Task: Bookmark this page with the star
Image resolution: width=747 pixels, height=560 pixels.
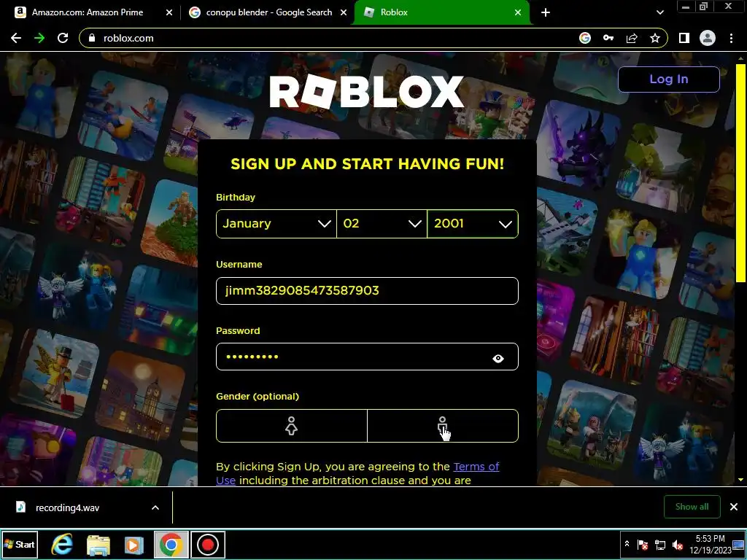Action: (x=655, y=38)
